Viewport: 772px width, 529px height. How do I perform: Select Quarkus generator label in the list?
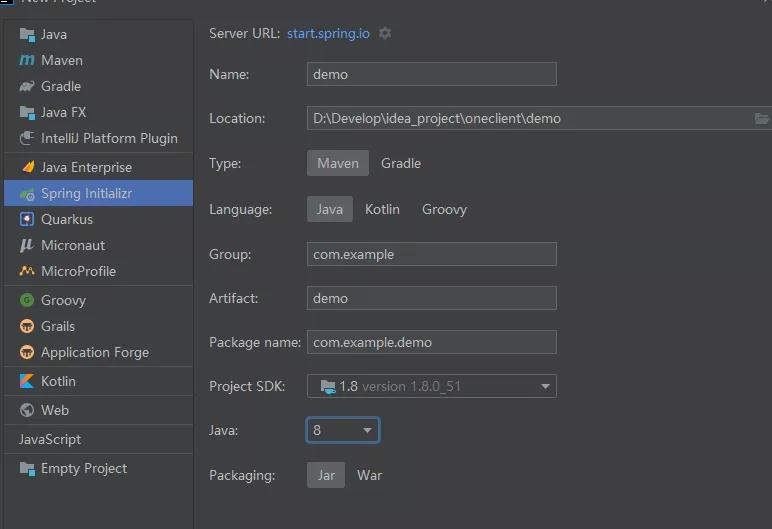[x=67, y=219]
